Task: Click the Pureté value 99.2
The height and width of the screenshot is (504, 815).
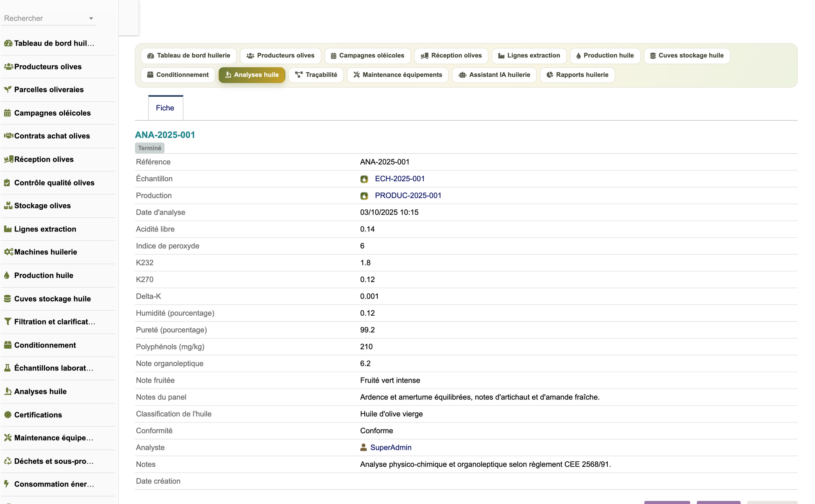Action: 367,330
